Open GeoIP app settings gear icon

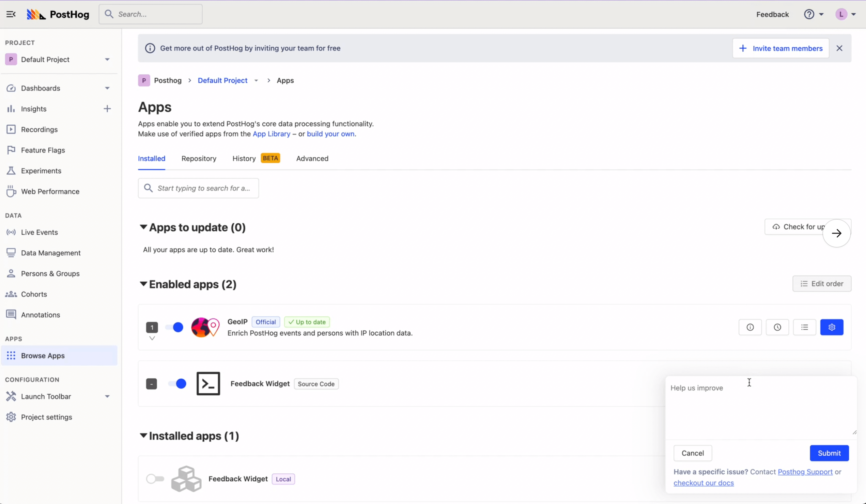(832, 327)
